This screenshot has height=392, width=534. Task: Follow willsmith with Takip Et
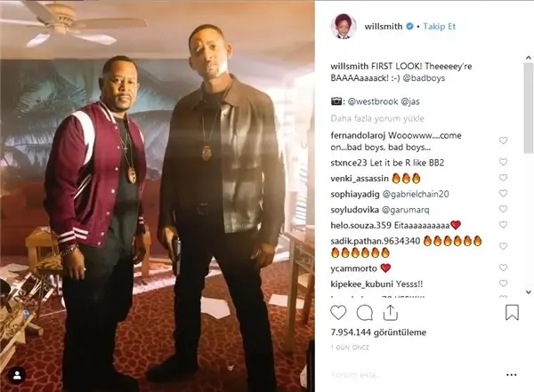(439, 26)
